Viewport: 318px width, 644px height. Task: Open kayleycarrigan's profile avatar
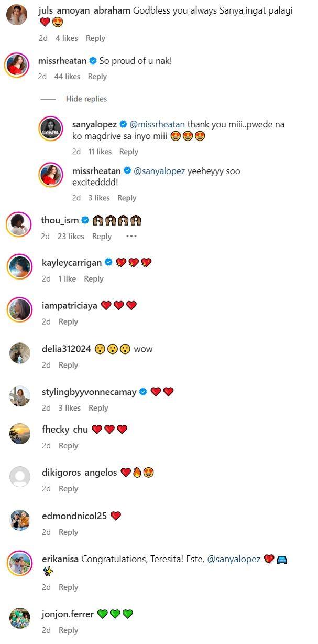click(19, 267)
